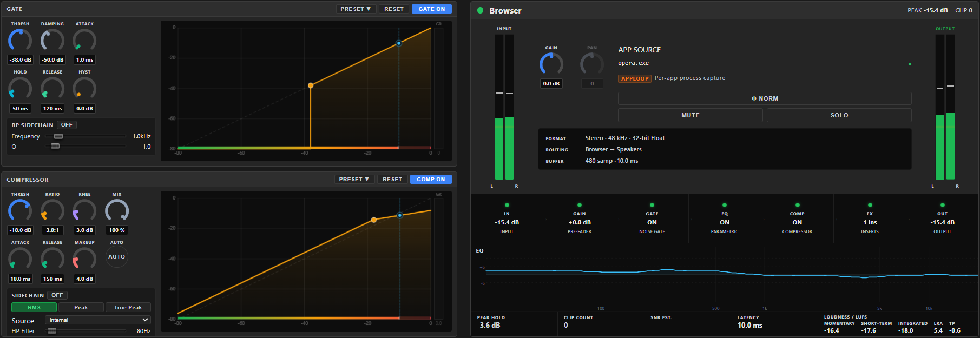The width and height of the screenshot is (980, 338).
Task: Click the gate attack 1.0 ms field
Action: (x=84, y=60)
